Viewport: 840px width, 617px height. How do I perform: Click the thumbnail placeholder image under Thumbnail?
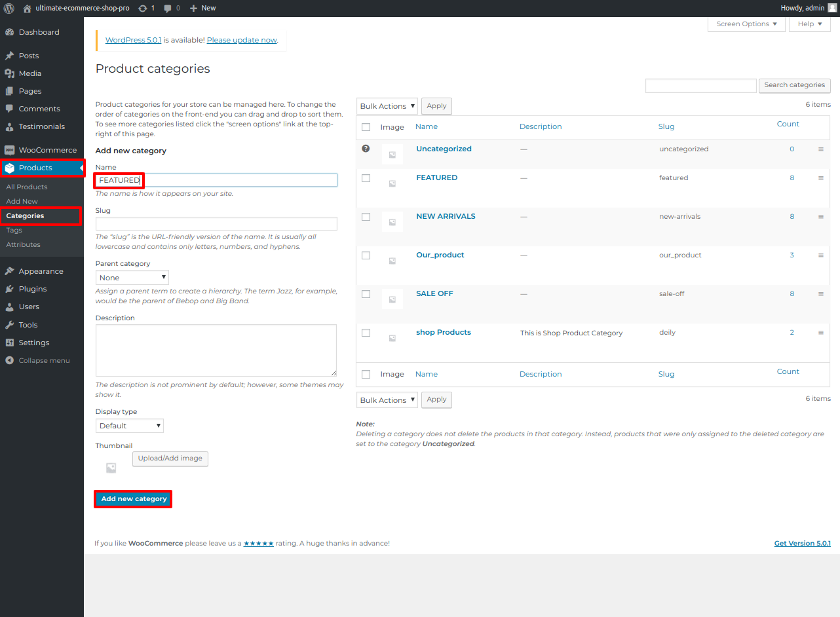pyautogui.click(x=111, y=468)
